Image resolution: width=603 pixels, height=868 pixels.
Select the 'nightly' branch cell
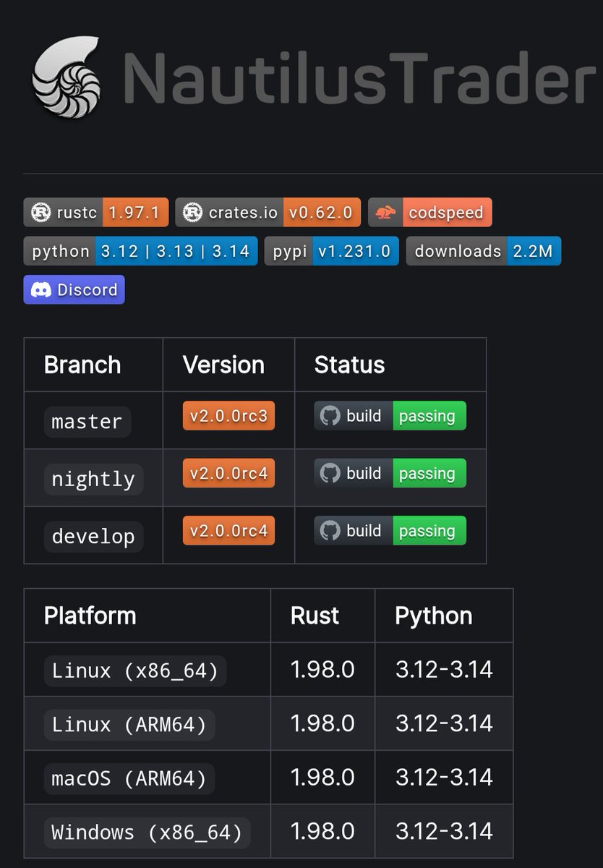[93, 479]
